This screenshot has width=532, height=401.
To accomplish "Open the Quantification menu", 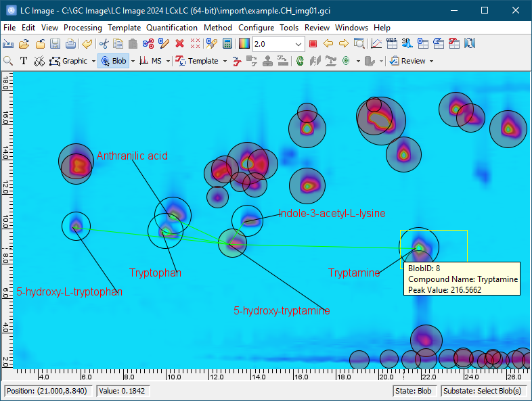I will tap(172, 28).
